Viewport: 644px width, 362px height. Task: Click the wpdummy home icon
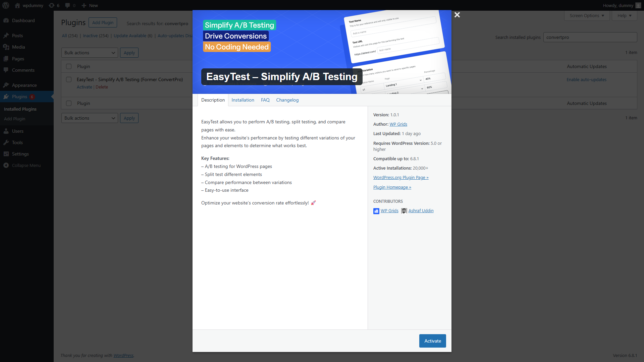(17, 5)
